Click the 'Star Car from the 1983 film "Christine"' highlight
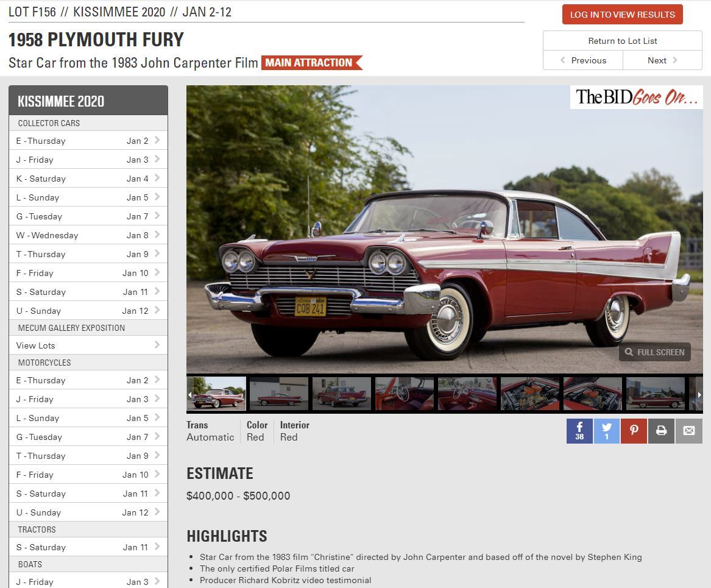The height and width of the screenshot is (588, 711). (x=421, y=557)
